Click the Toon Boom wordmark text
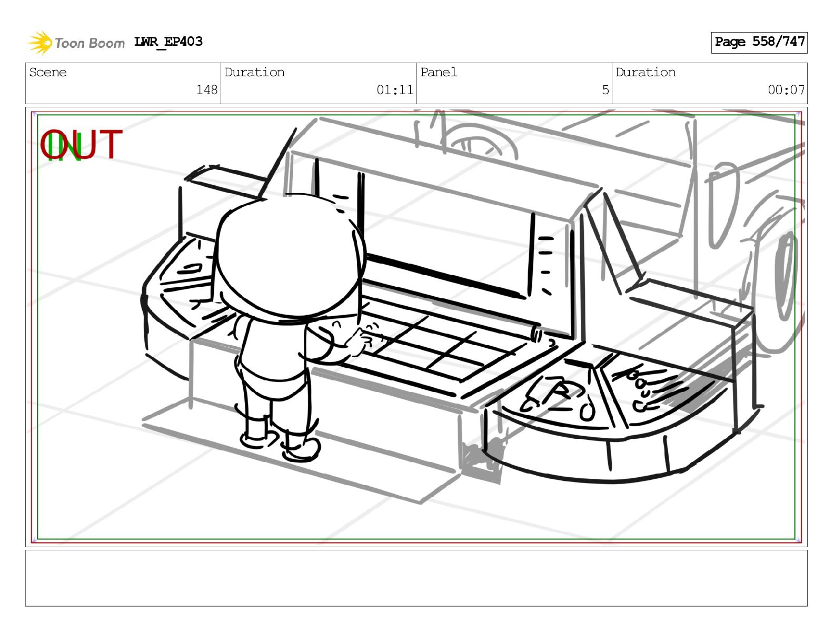Viewport: 834px width, 644px height. (90, 43)
